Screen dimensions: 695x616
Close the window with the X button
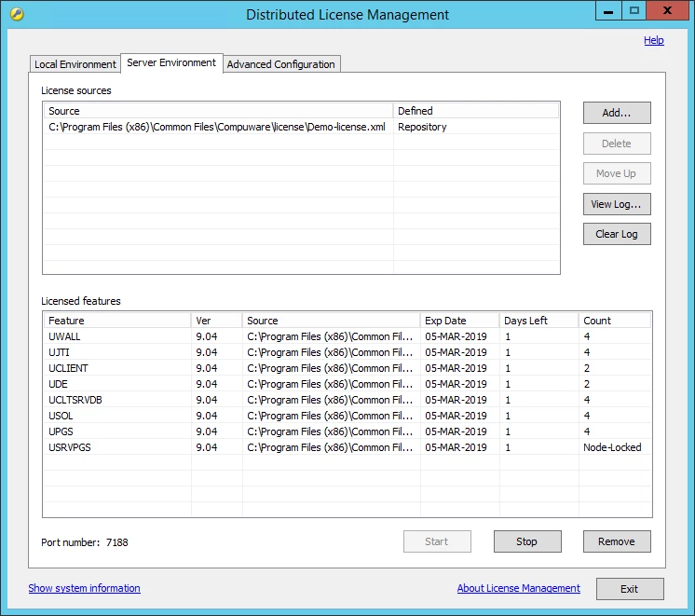point(667,10)
